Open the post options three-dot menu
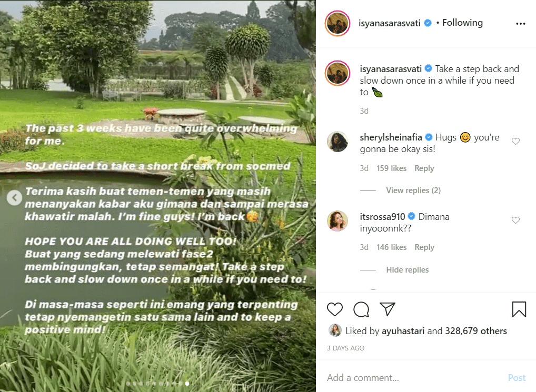 (x=521, y=23)
